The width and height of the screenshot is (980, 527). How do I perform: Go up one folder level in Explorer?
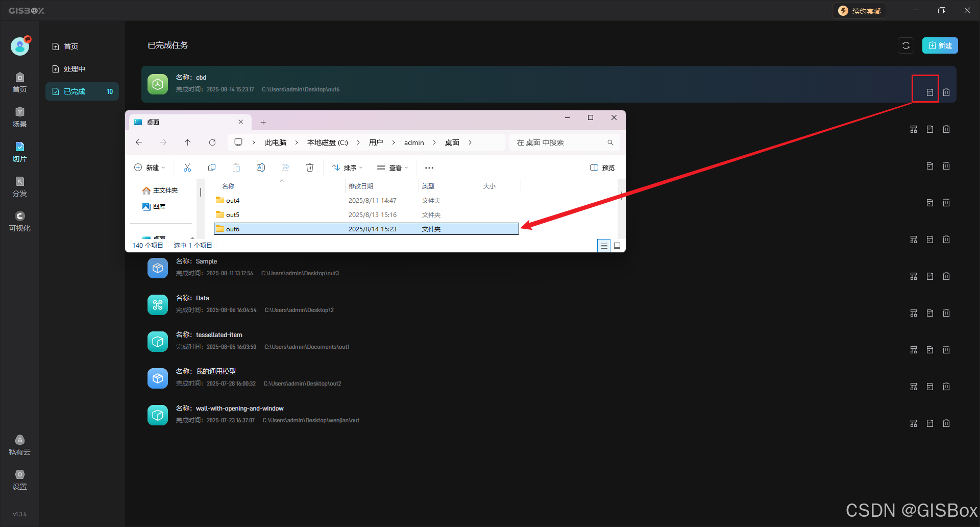tap(188, 142)
